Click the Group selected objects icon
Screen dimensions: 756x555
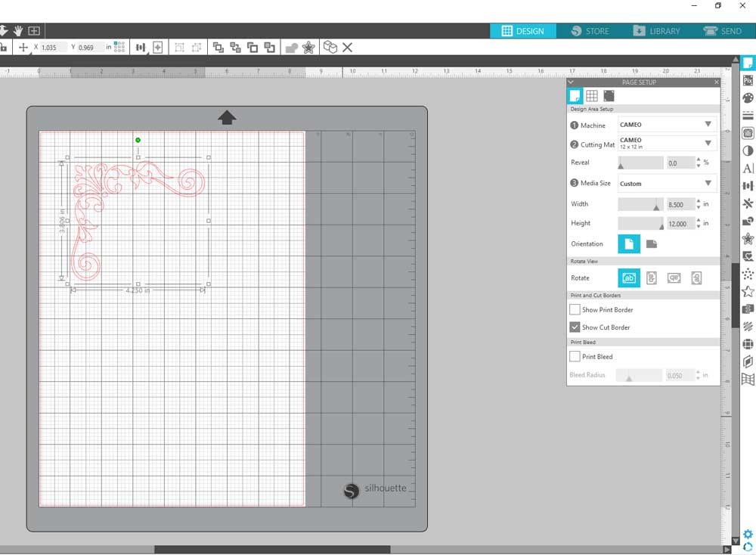tap(179, 47)
